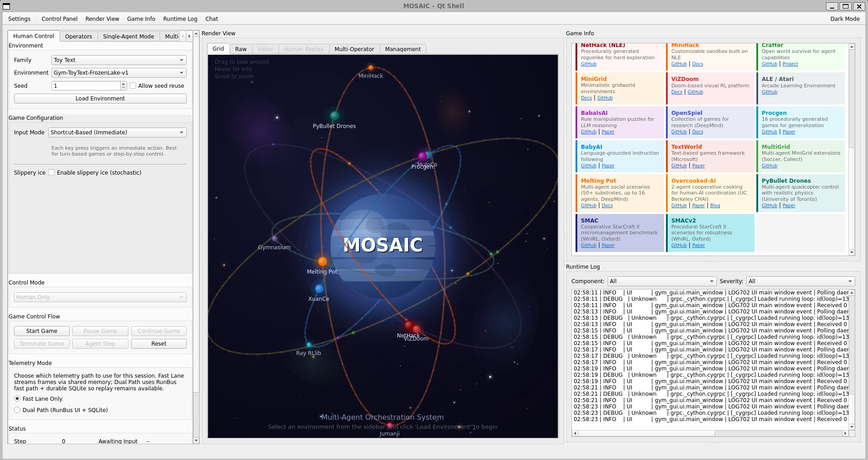Open the Runtime Log menu
Screen dimensions: 868x460
coord(180,19)
